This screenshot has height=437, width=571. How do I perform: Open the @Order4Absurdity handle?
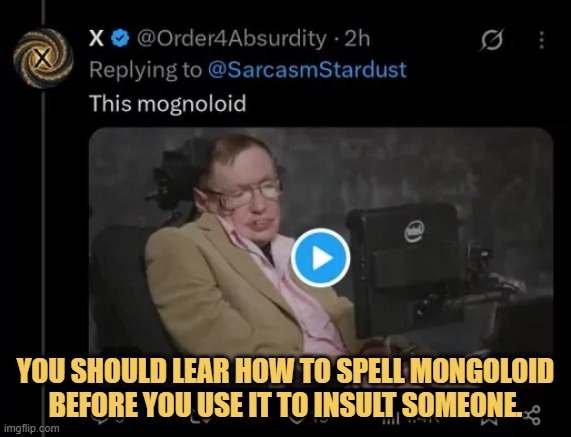tap(231, 38)
